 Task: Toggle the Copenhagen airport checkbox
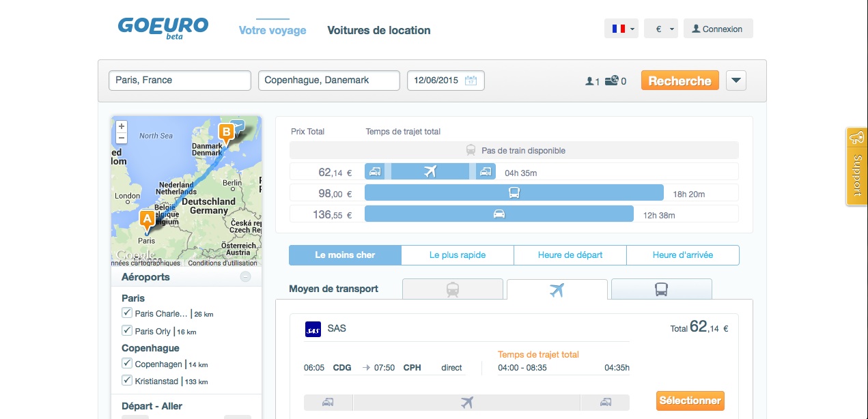tap(126, 363)
